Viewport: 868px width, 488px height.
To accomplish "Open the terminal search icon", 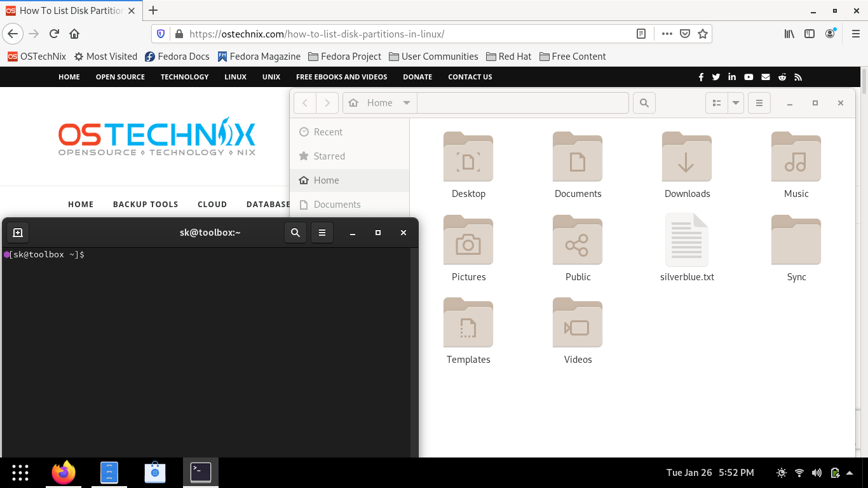I will pyautogui.click(x=295, y=232).
